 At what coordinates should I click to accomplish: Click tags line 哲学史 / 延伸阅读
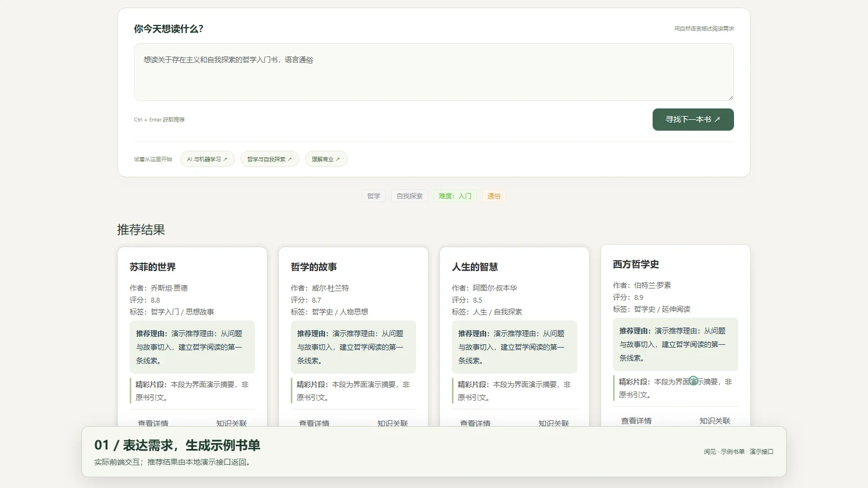pyautogui.click(x=652, y=309)
